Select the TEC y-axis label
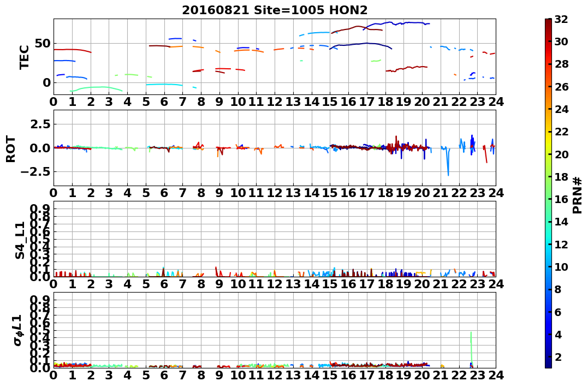588x387 pixels. 24,57
